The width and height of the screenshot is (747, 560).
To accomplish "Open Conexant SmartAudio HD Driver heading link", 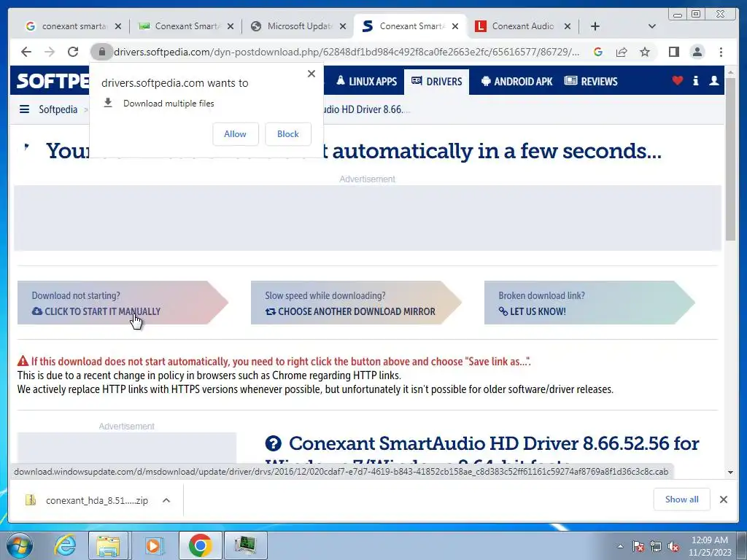I will click(494, 443).
